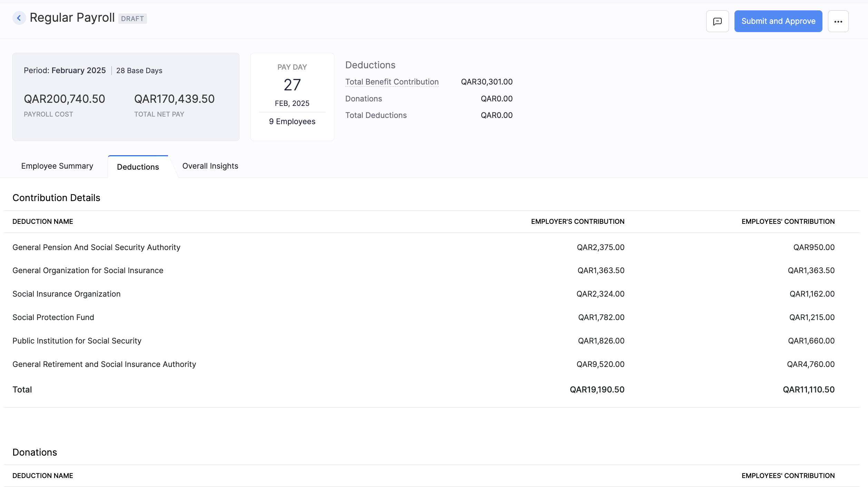The height and width of the screenshot is (487, 868).
Task: Switch to the Overall Insights tab
Action: click(210, 166)
